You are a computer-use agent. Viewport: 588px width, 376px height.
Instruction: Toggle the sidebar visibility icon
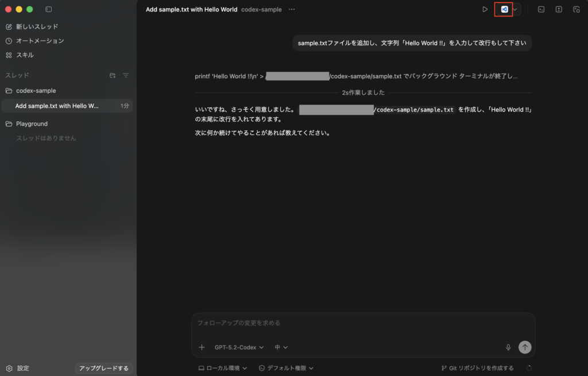tap(48, 9)
